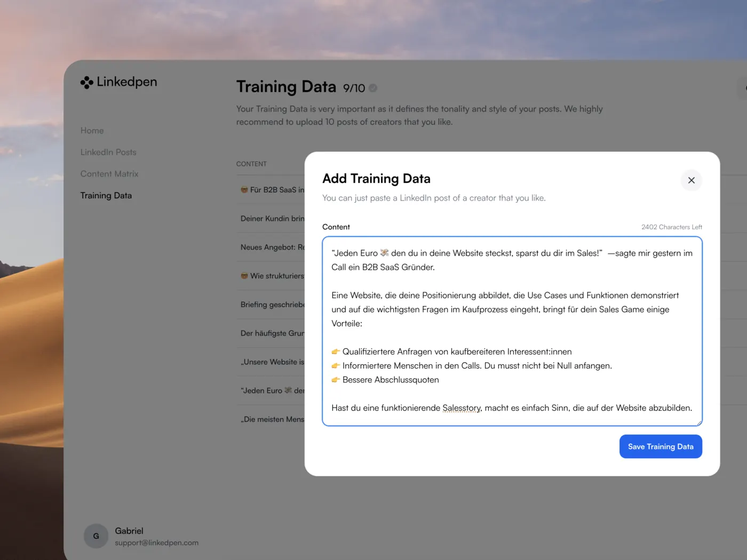Click Gabriel's avatar with letter G

point(96,536)
